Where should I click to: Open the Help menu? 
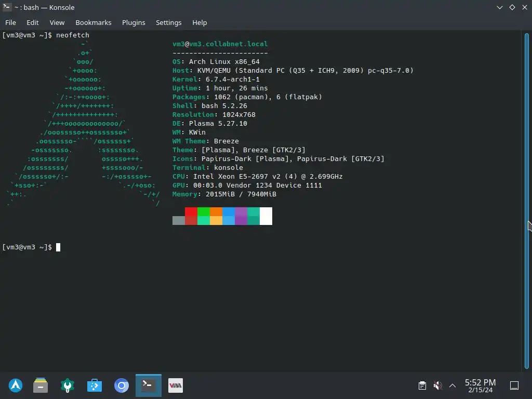(x=199, y=22)
